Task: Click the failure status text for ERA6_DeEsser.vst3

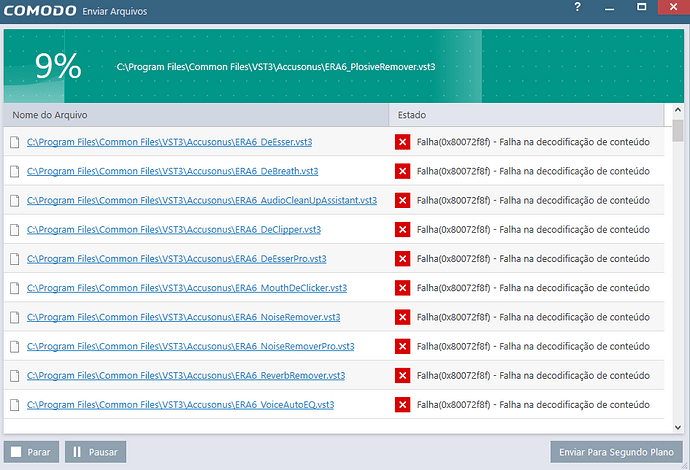Action: 533,142
